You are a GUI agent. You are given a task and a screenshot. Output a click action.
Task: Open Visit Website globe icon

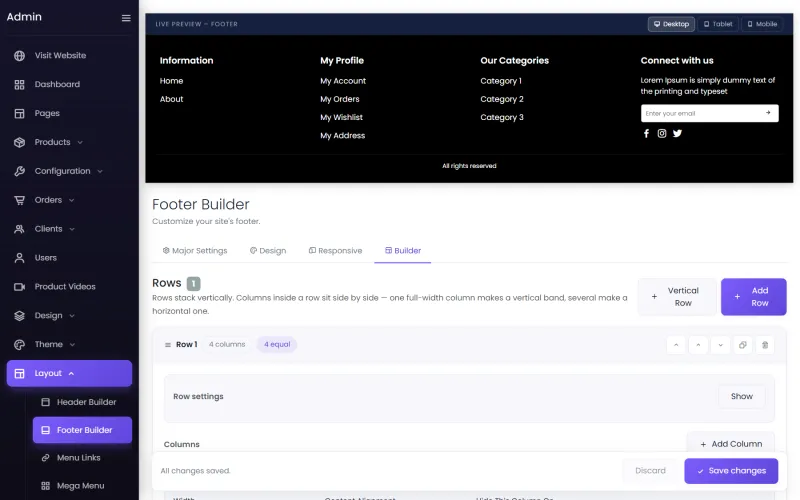(19, 56)
